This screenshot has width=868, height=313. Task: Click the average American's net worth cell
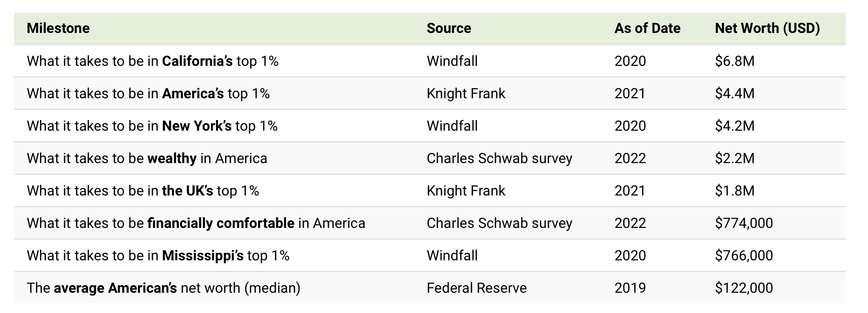point(163,288)
